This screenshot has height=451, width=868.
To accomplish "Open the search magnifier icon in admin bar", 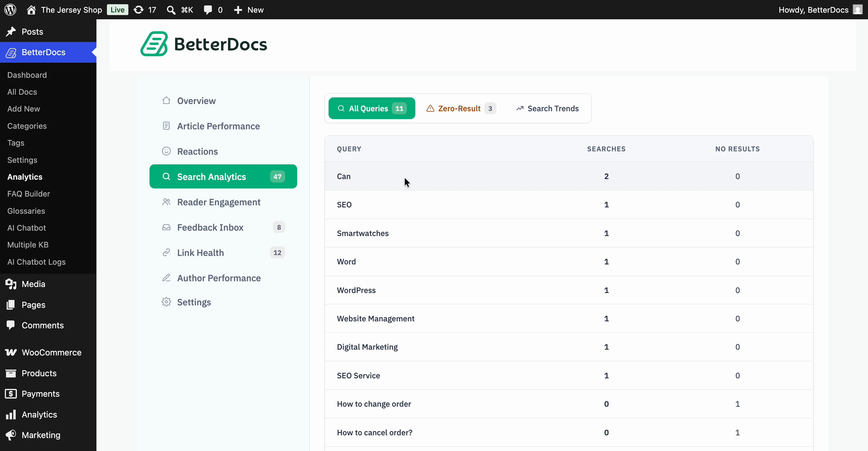I will pyautogui.click(x=171, y=10).
